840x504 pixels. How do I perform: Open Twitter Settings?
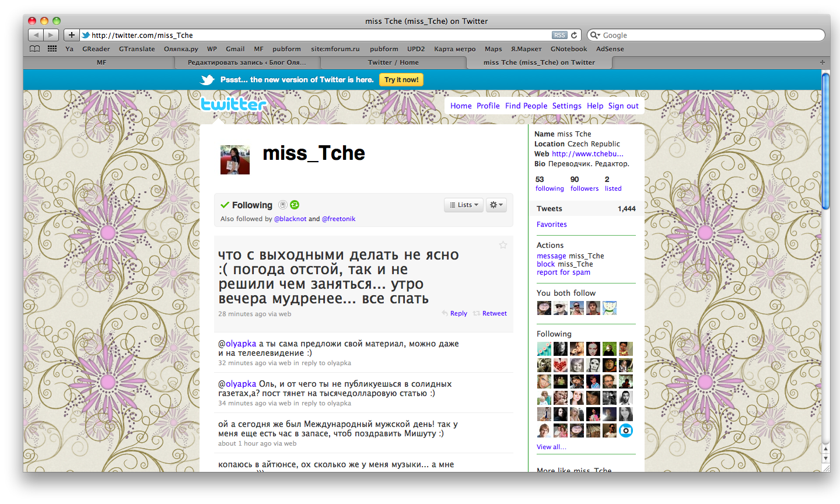click(x=566, y=106)
